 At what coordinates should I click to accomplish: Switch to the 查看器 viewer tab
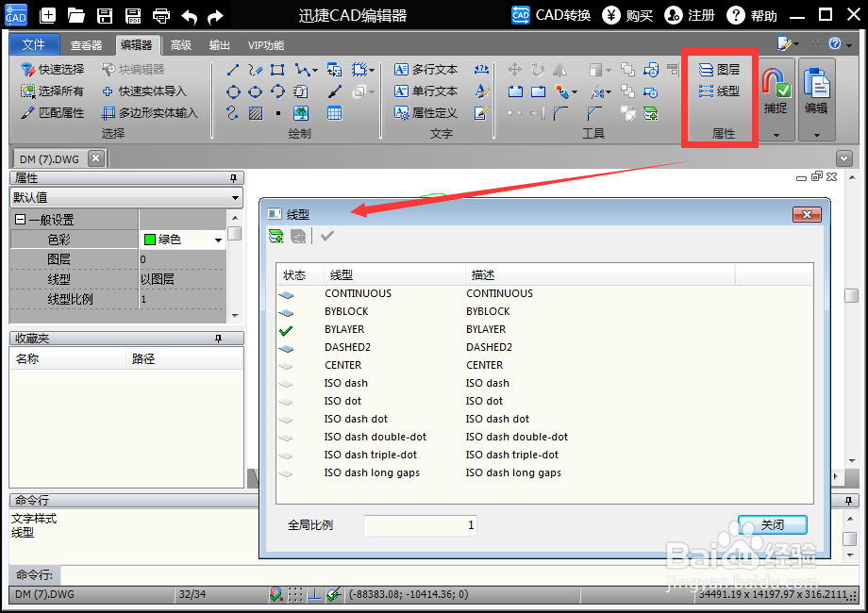87,45
